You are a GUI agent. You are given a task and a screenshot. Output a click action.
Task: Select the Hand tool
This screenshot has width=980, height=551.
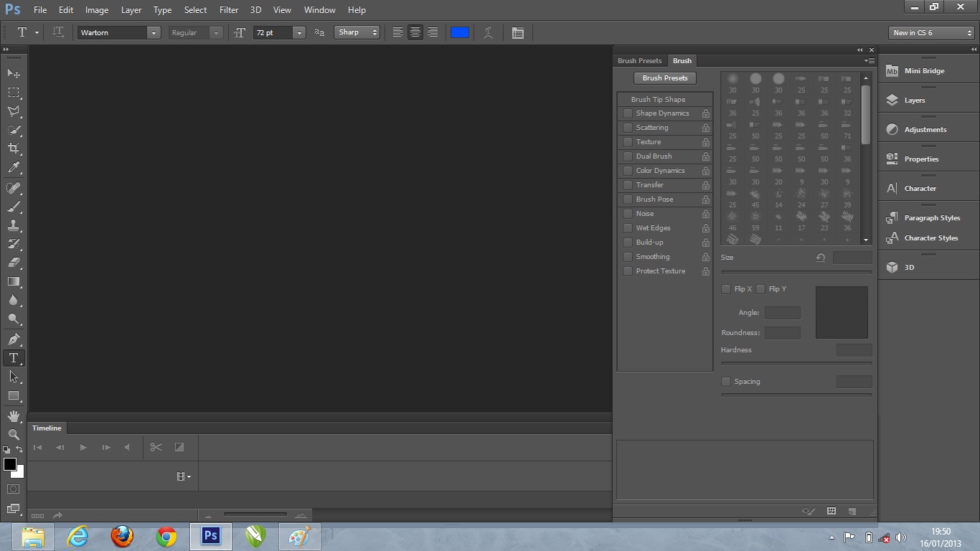click(14, 416)
